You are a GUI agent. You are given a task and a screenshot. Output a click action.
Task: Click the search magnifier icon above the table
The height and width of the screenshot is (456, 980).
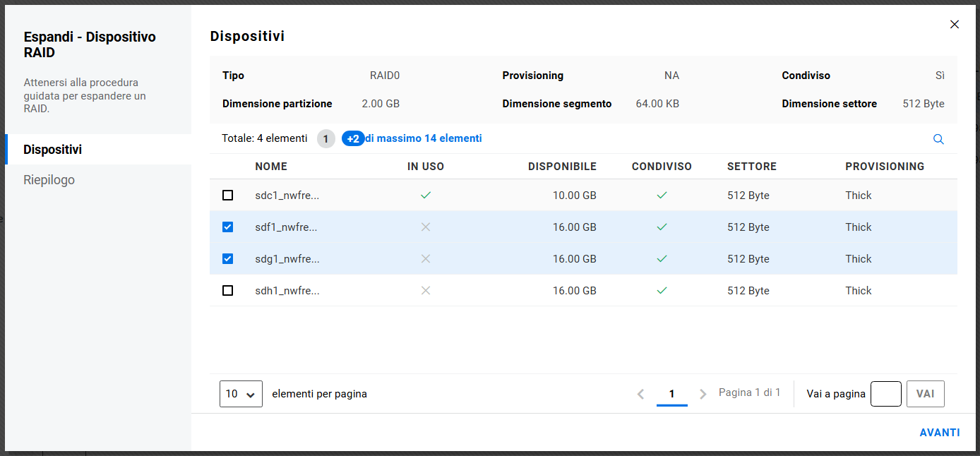point(938,139)
